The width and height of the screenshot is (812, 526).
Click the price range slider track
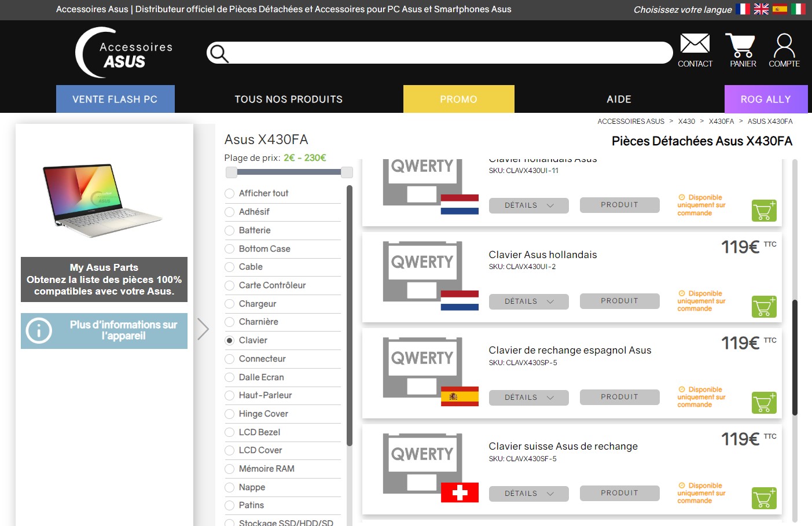tap(289, 172)
